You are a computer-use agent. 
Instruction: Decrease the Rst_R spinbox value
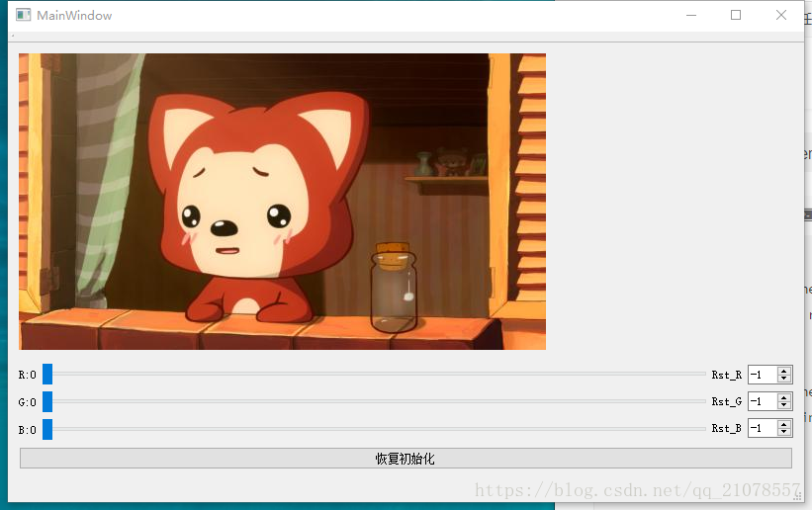(784, 379)
